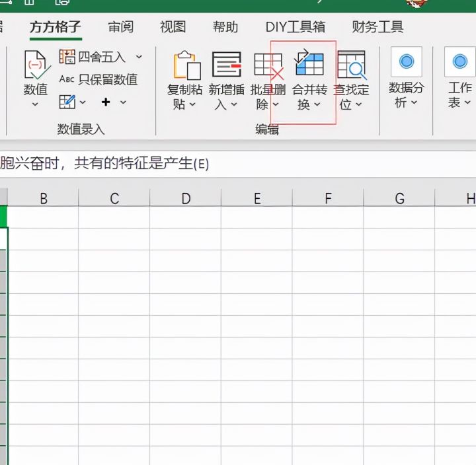Click the 合并转换 icon
Viewport: 476px width, 465px height.
(x=309, y=63)
